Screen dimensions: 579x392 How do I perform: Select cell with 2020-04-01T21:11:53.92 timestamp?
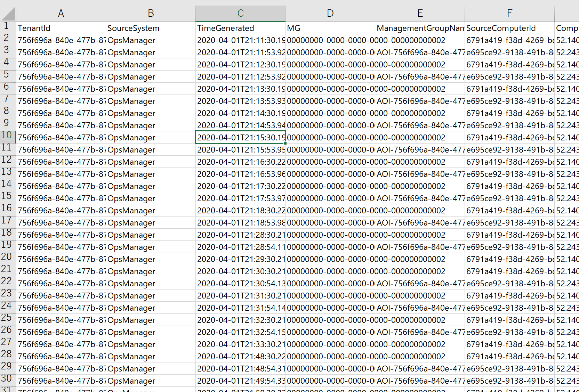(x=240, y=52)
